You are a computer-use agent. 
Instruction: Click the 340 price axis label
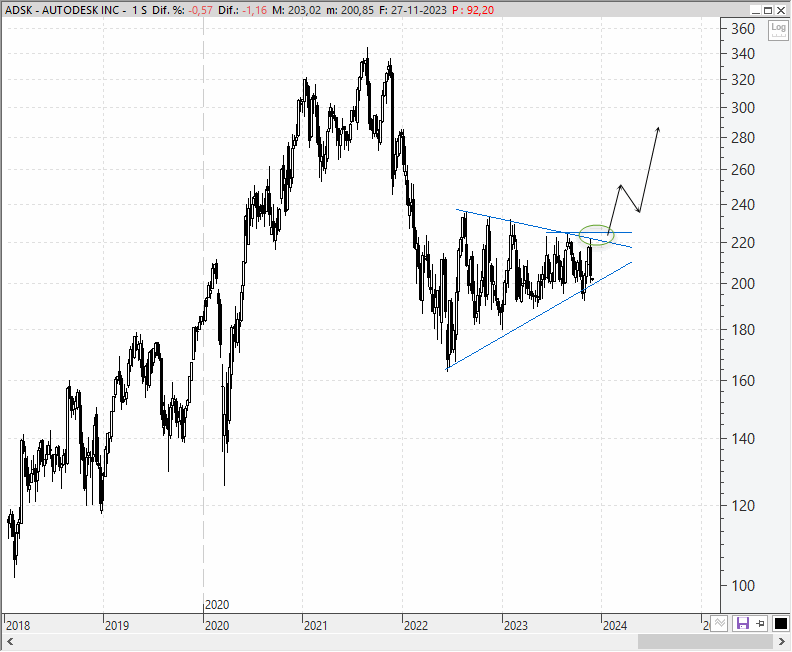tap(743, 54)
